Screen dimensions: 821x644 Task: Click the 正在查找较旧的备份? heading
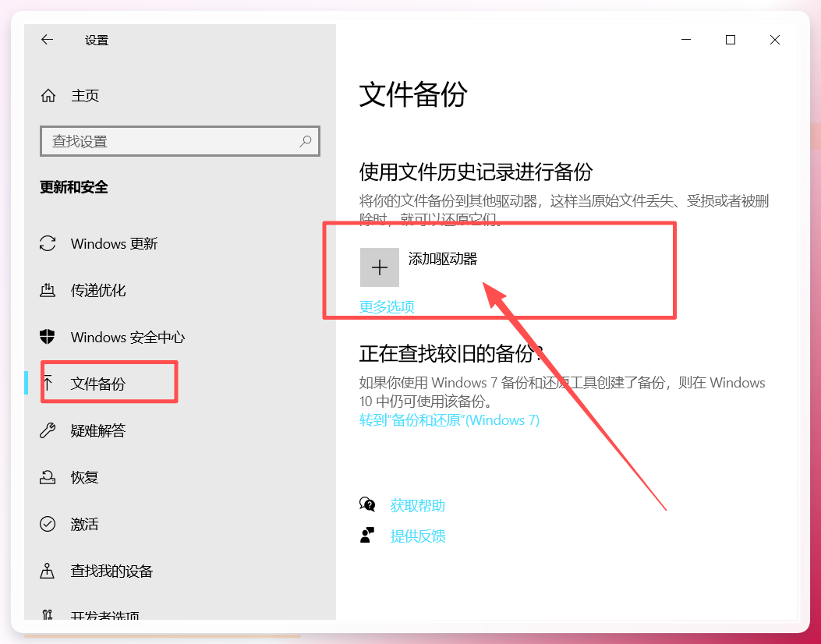click(452, 354)
